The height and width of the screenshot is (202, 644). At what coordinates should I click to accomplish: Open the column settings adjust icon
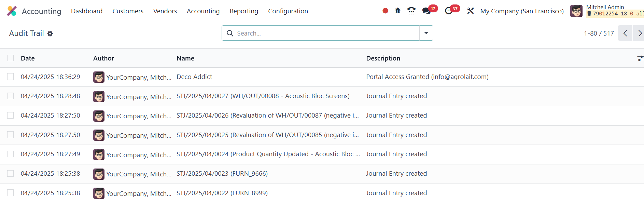[640, 58]
